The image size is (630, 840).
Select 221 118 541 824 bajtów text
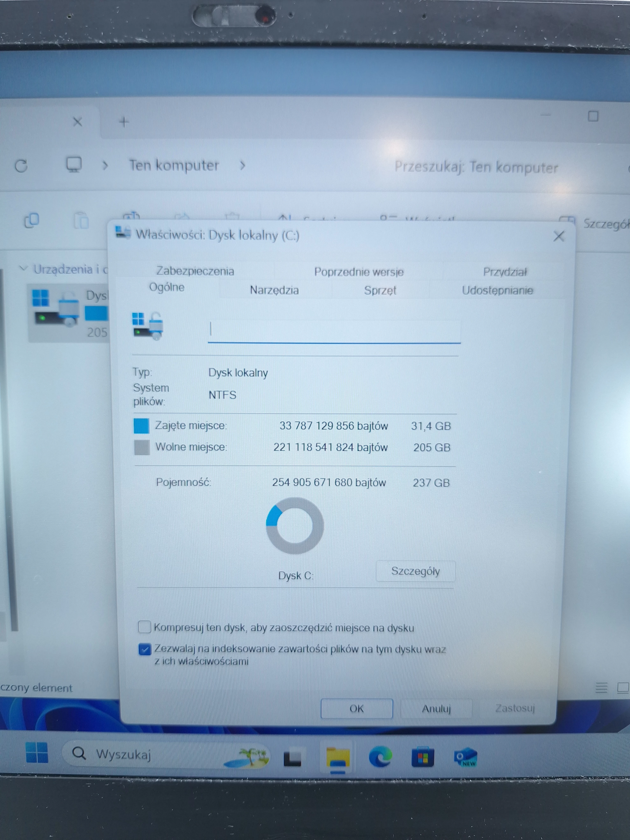click(x=330, y=447)
